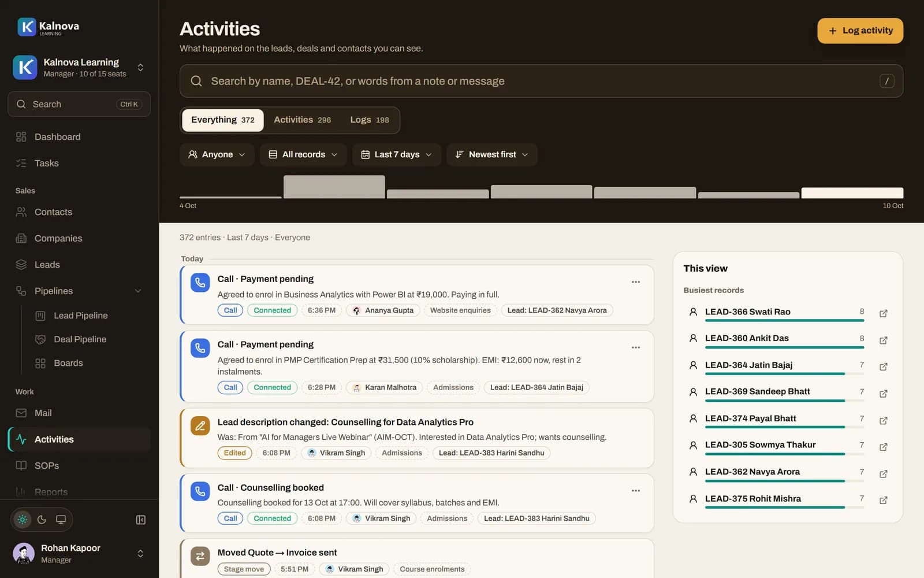Click Website enquiries chip
The width and height of the screenshot is (924, 578).
460,310
